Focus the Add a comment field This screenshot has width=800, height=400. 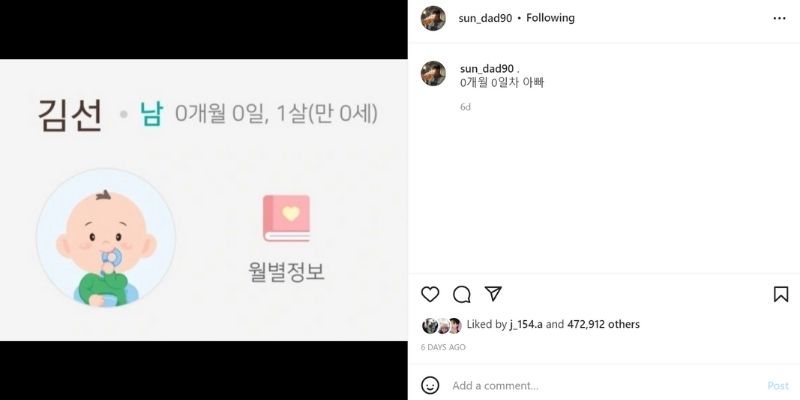click(x=607, y=386)
